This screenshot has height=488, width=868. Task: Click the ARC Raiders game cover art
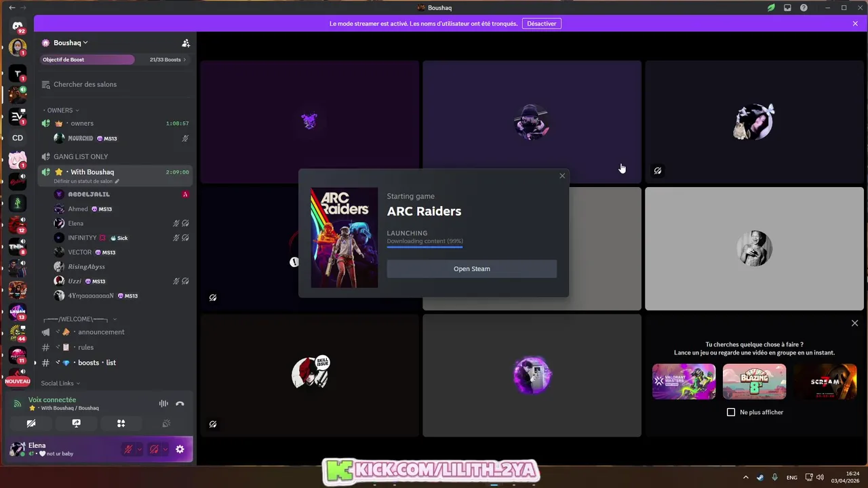(344, 238)
